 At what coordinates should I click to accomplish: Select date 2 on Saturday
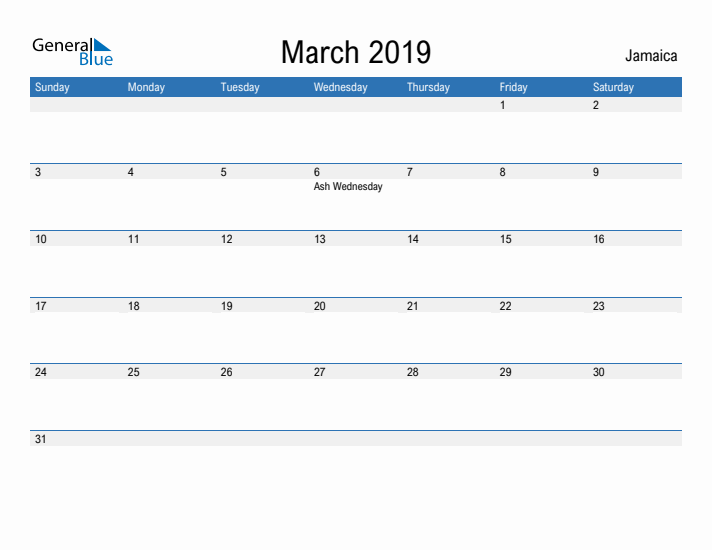click(596, 105)
